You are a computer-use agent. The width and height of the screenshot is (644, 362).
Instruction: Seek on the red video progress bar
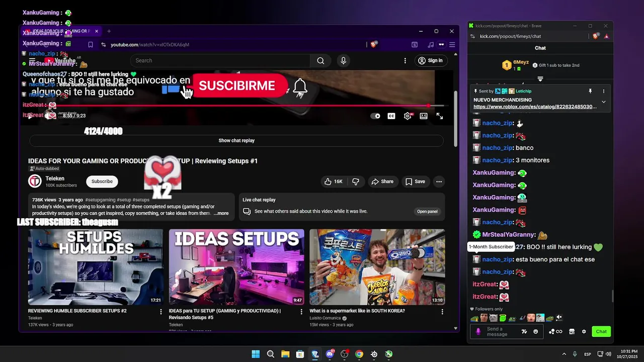click(236, 106)
